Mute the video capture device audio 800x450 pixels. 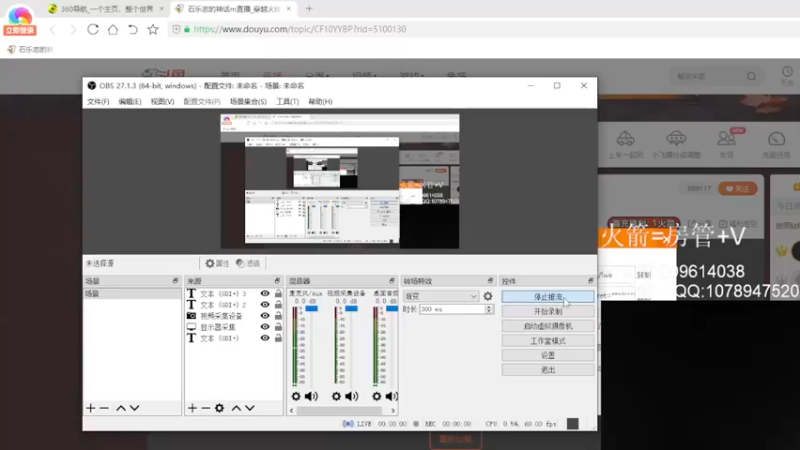tap(352, 396)
